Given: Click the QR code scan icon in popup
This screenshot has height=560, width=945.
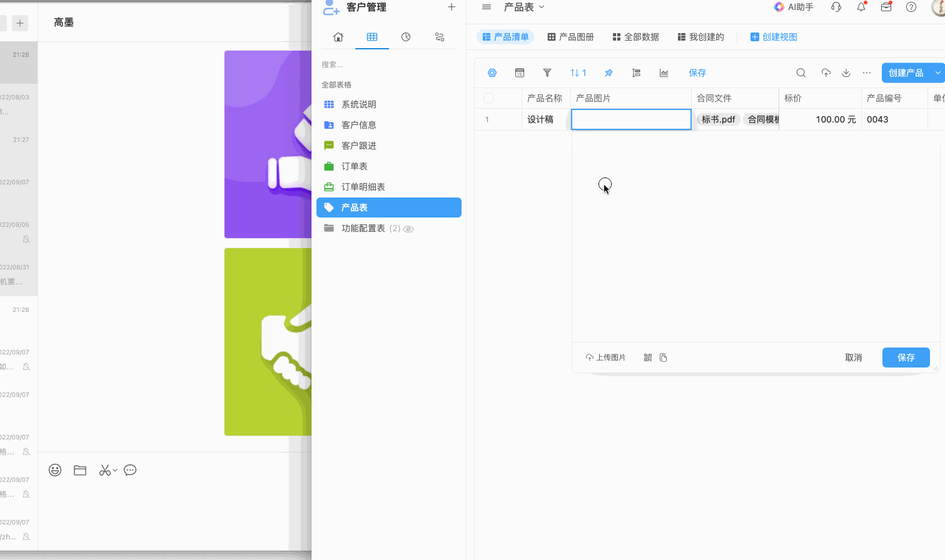Looking at the screenshot, I should (648, 357).
